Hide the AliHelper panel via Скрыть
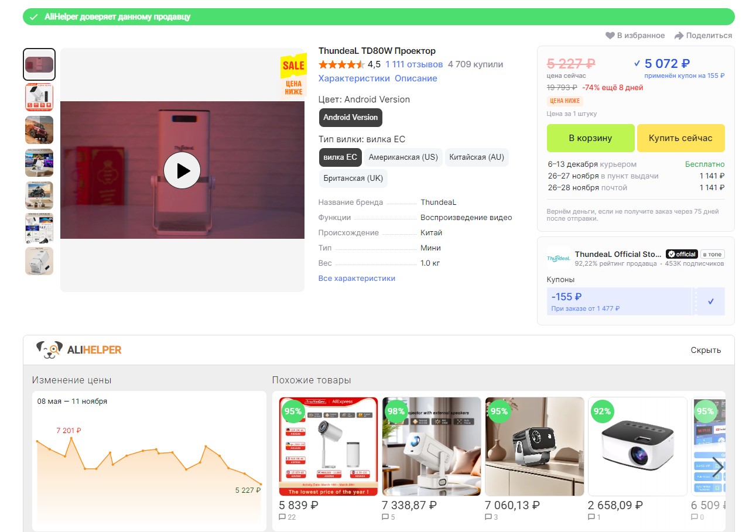This screenshot has width=756, height=532. tap(706, 350)
